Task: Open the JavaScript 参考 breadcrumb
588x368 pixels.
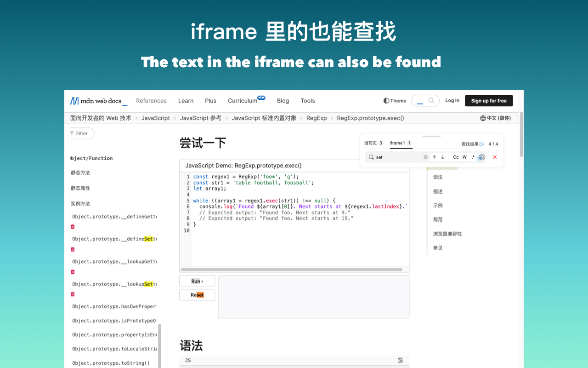Action: (201, 118)
